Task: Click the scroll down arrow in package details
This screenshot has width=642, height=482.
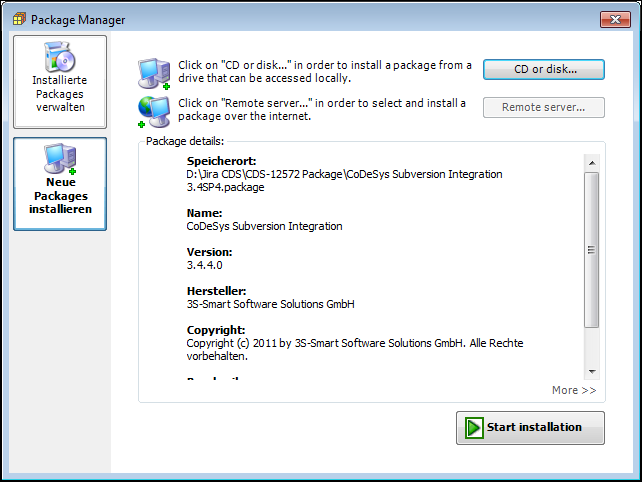Action: [591, 370]
